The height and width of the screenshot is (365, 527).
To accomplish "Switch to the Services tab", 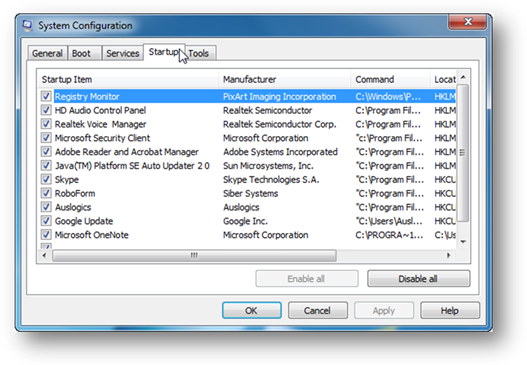I will 122,53.
